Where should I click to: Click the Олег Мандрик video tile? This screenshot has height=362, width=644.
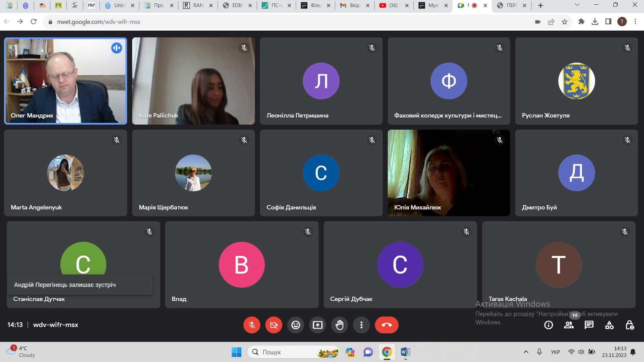(x=65, y=81)
